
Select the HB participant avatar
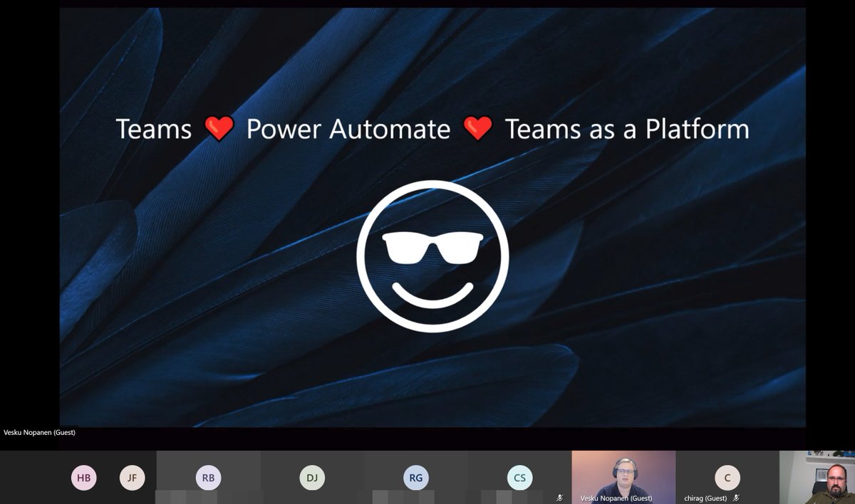click(x=84, y=478)
